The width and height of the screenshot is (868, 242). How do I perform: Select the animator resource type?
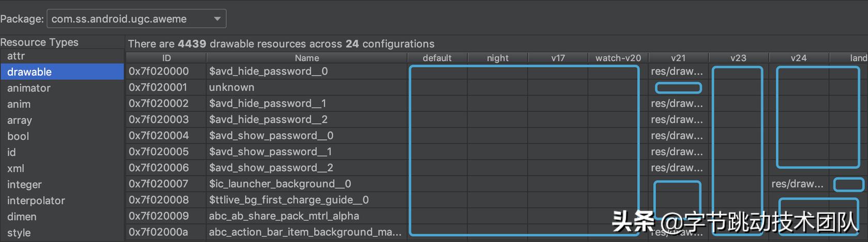(x=29, y=88)
